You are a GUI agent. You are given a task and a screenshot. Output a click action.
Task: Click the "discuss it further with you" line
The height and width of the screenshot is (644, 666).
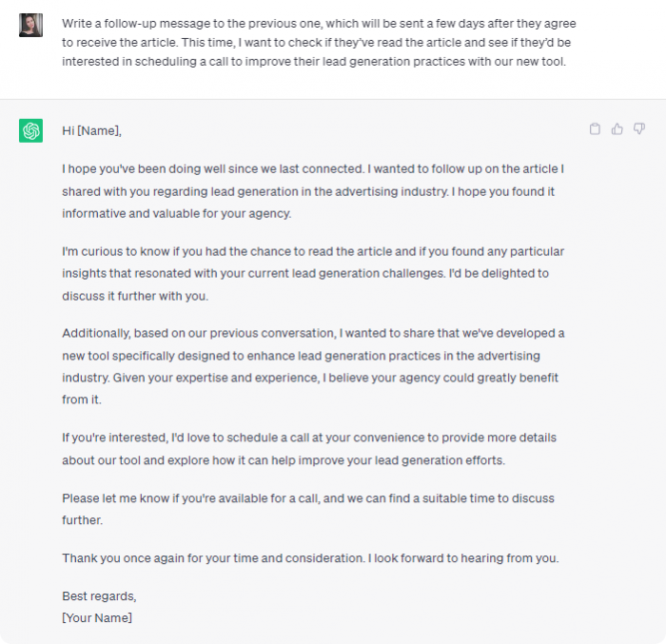click(x=135, y=296)
